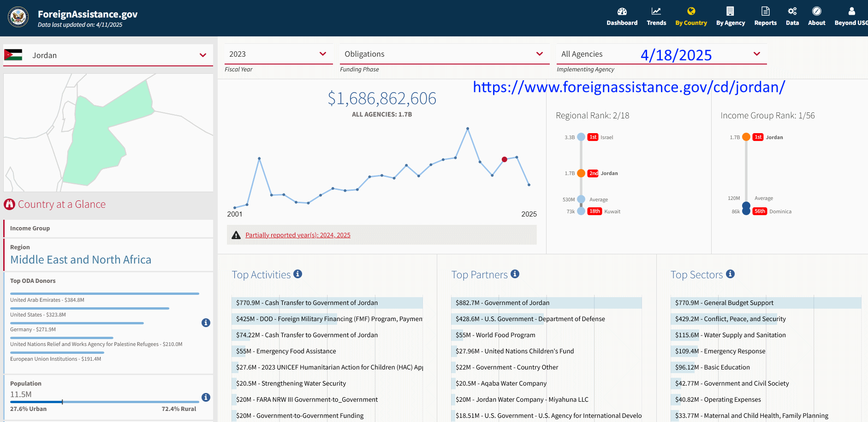
Task: Click the Jordan map thumbnail
Action: [108, 133]
